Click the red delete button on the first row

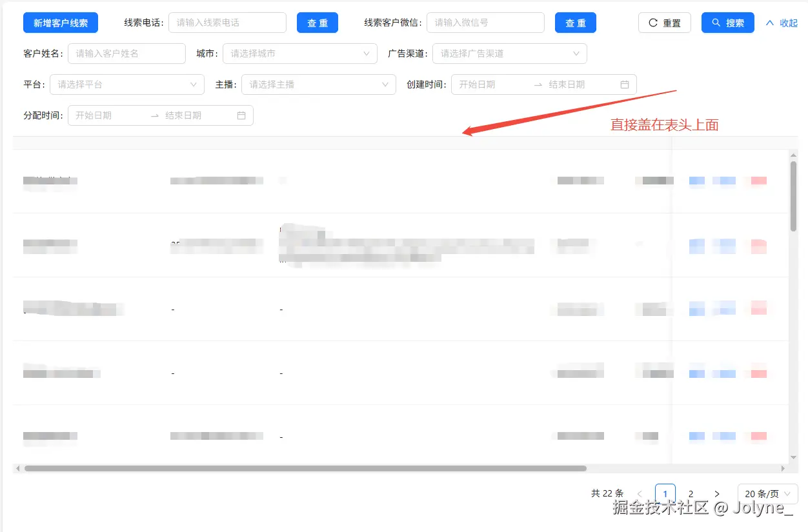(758, 181)
